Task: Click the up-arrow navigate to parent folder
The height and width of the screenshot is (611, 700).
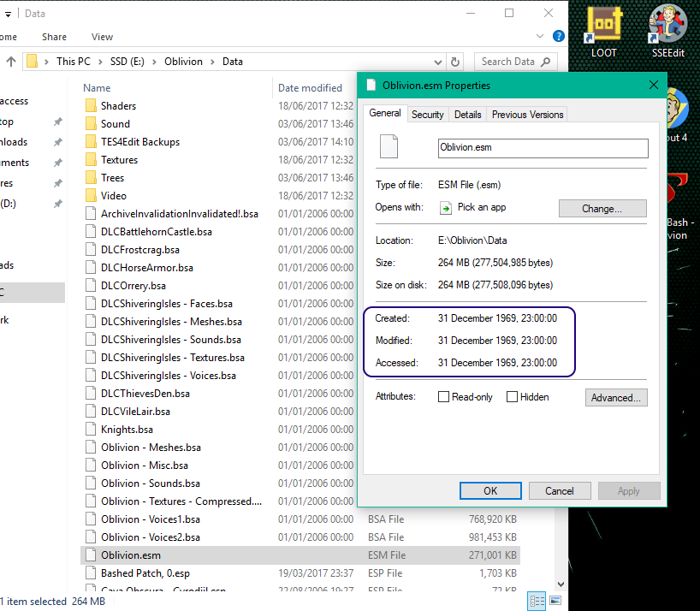Action: 11,62
